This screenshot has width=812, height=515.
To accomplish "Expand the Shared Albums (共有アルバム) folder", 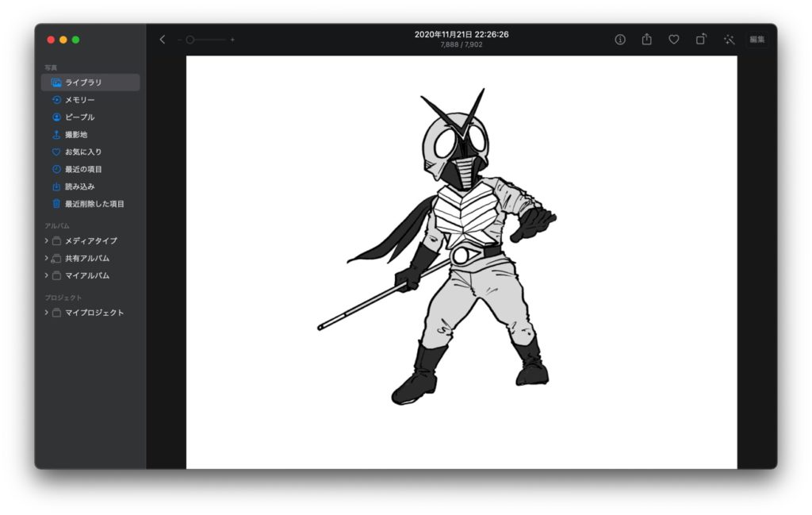I will point(46,258).
